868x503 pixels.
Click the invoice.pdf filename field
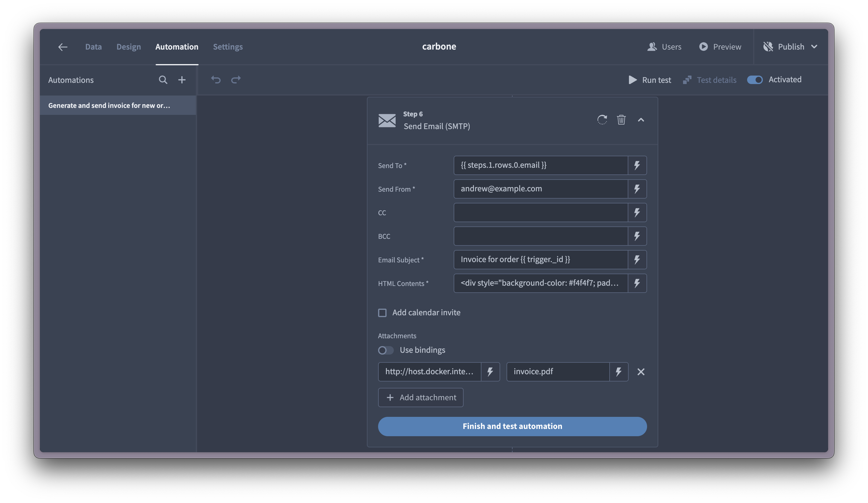[x=558, y=372]
